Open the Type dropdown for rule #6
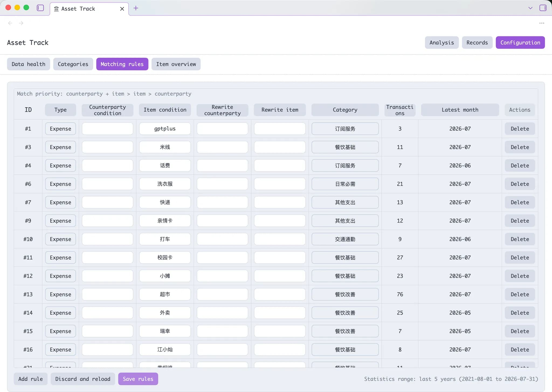The image size is (552, 392). 60,184
